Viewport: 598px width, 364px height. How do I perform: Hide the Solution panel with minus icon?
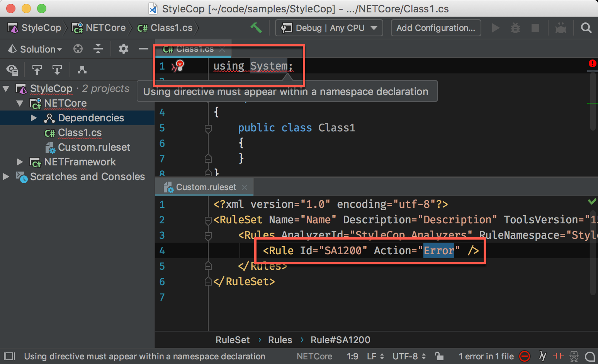(144, 49)
